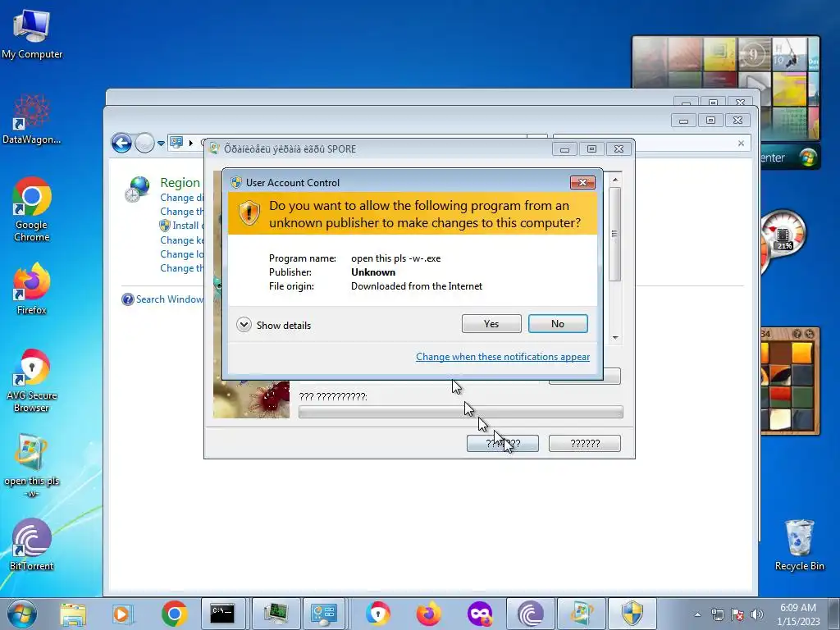Switch to the Control Panel taskbar button
This screenshot has height=630, width=840.
324,614
